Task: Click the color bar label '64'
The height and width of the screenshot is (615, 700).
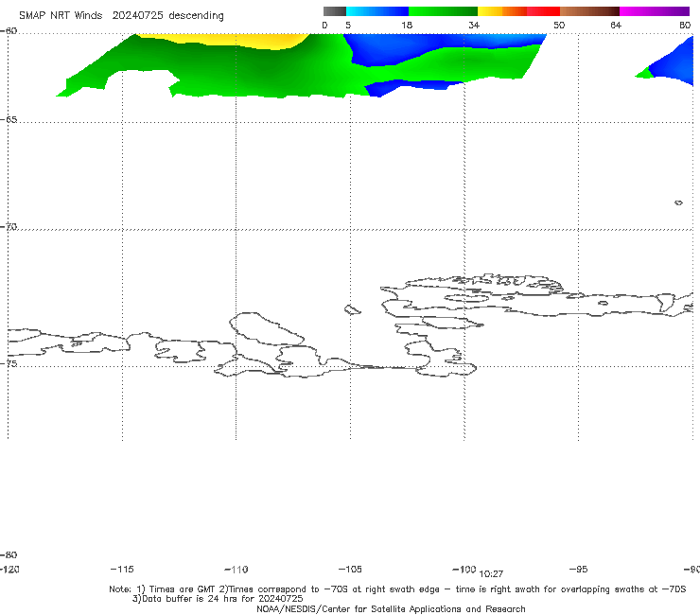Action: pos(616,25)
